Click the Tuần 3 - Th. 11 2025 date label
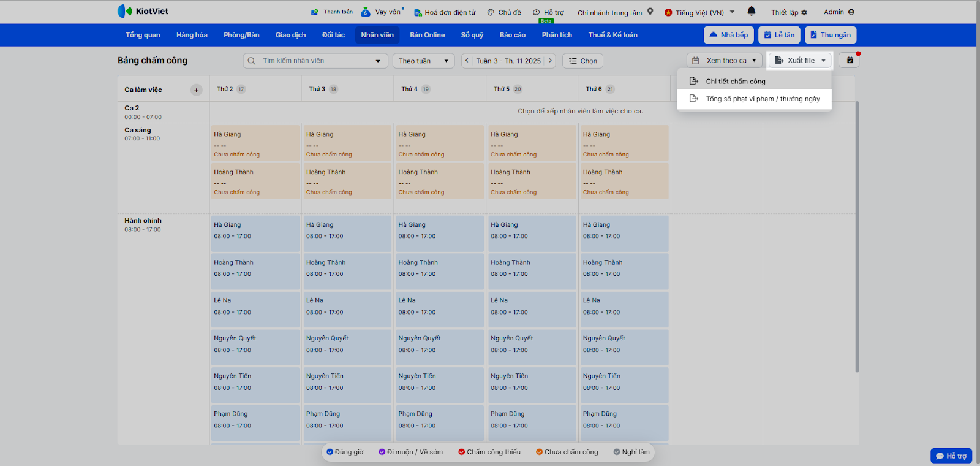The height and width of the screenshot is (466, 980). point(508,61)
